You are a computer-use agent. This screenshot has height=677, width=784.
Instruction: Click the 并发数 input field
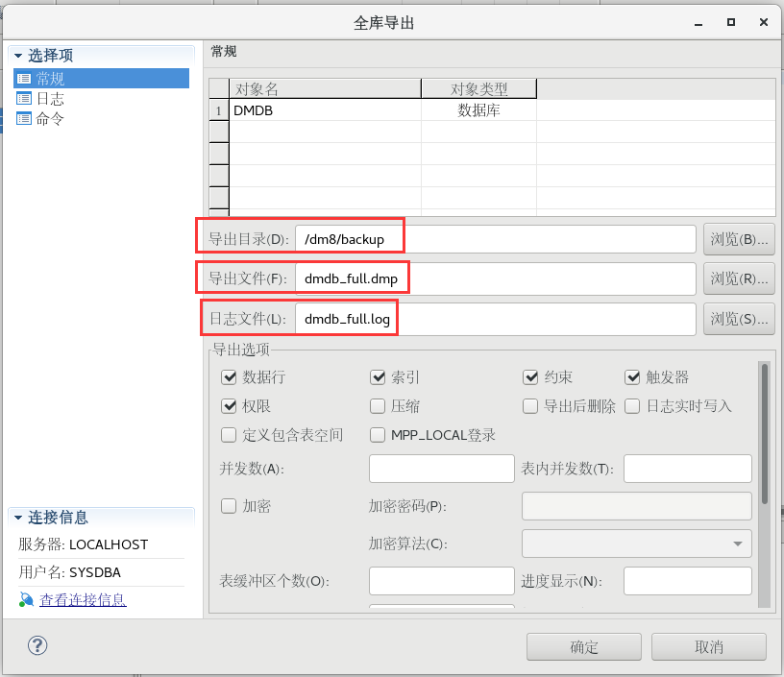pyautogui.click(x=442, y=469)
